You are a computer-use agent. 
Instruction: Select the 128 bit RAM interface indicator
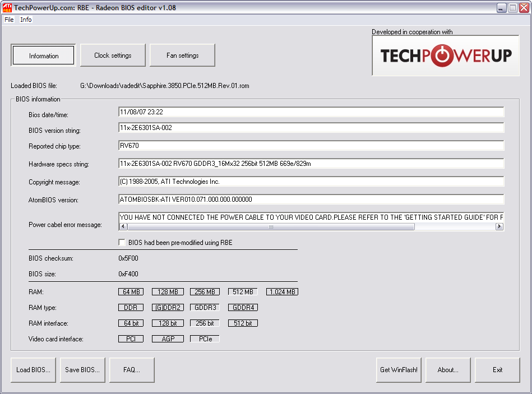(x=168, y=323)
